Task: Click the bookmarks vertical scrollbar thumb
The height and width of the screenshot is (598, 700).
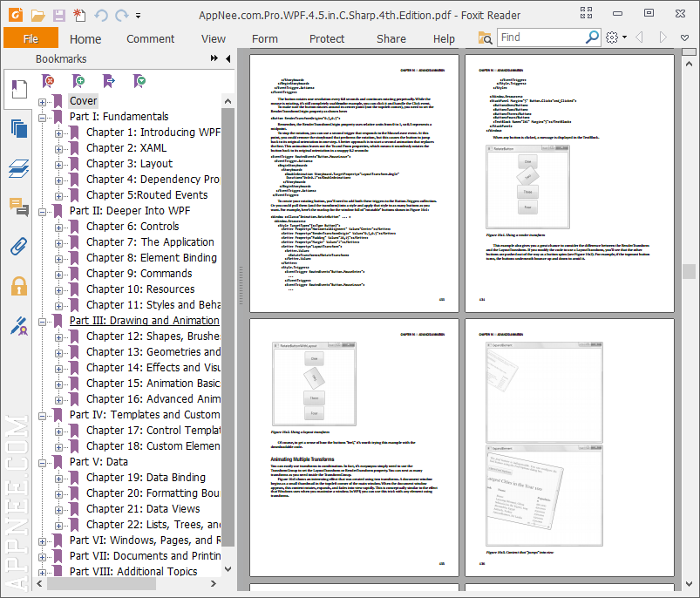Action: tap(228, 327)
